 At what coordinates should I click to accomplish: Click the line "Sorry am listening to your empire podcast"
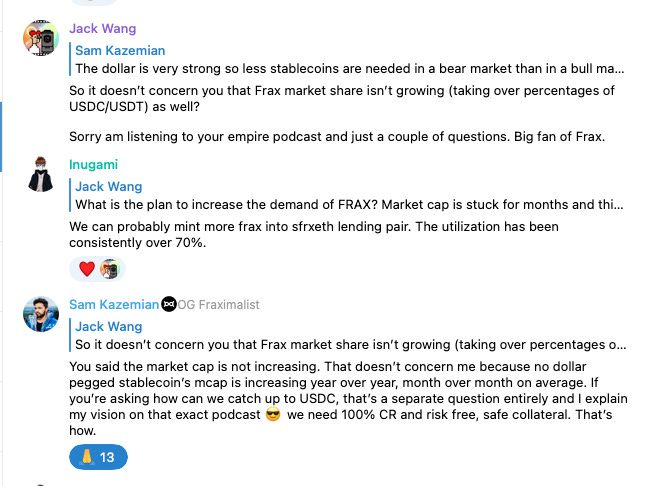coord(337,136)
